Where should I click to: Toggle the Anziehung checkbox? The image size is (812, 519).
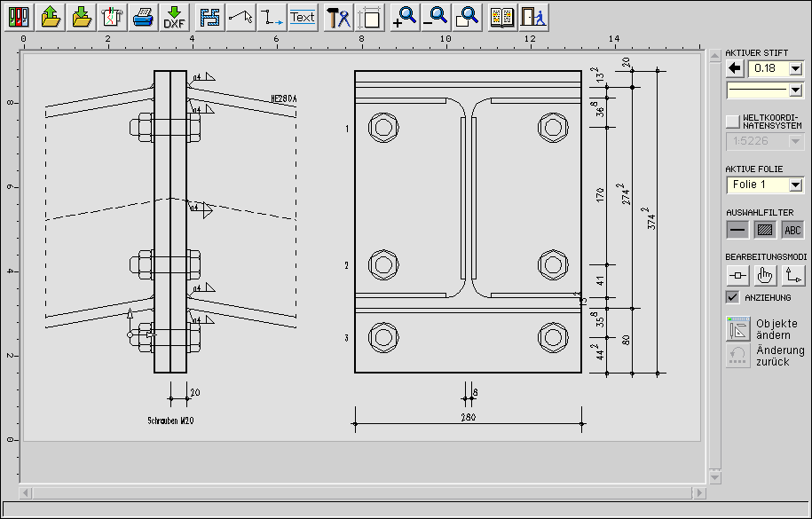pos(733,297)
